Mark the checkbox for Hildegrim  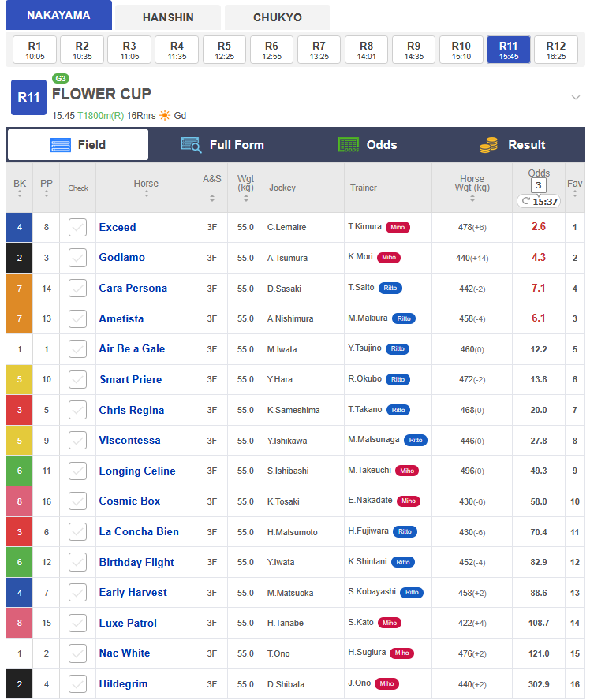[x=78, y=684]
